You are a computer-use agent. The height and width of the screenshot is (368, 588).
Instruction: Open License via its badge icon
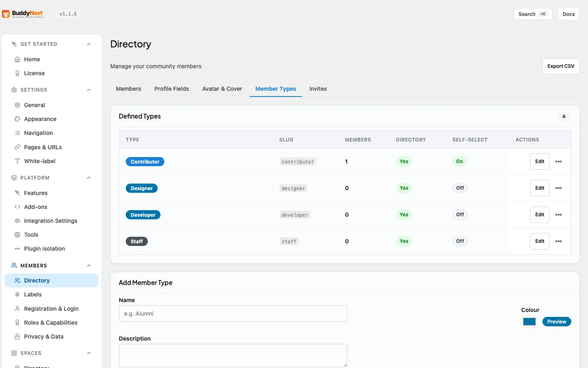pyautogui.click(x=17, y=73)
